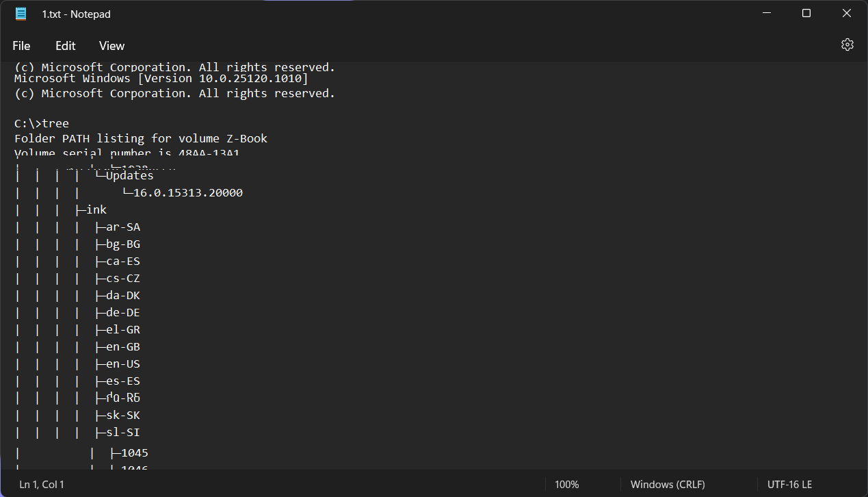Click the 100% zoom level in the status bar
This screenshot has width=868, height=497.
click(x=567, y=485)
